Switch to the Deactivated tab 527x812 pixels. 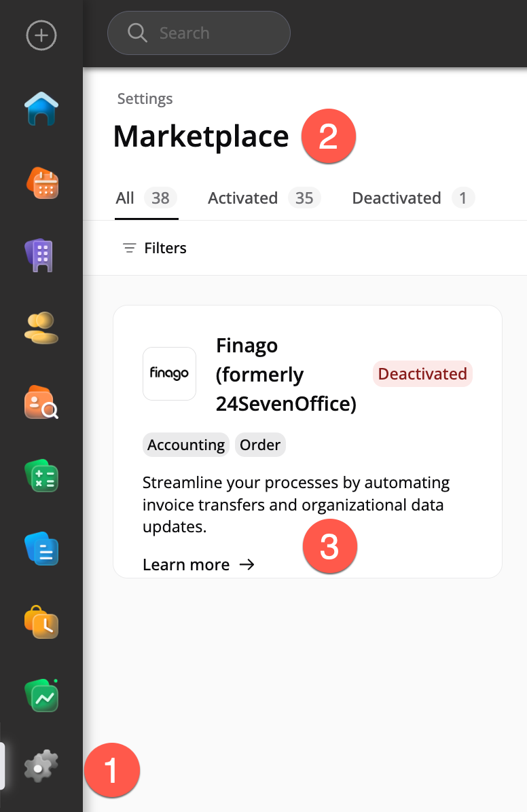413,198
